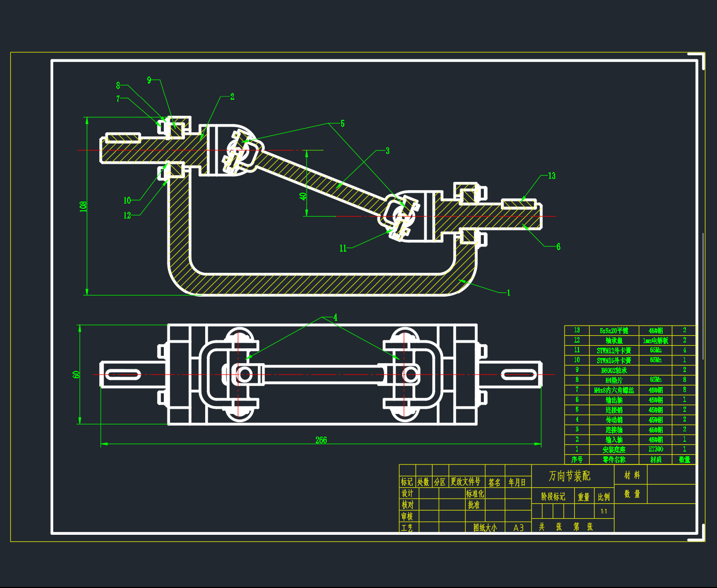Select parts list cell '传动销'
The height and width of the screenshot is (588, 717).
coord(614,420)
